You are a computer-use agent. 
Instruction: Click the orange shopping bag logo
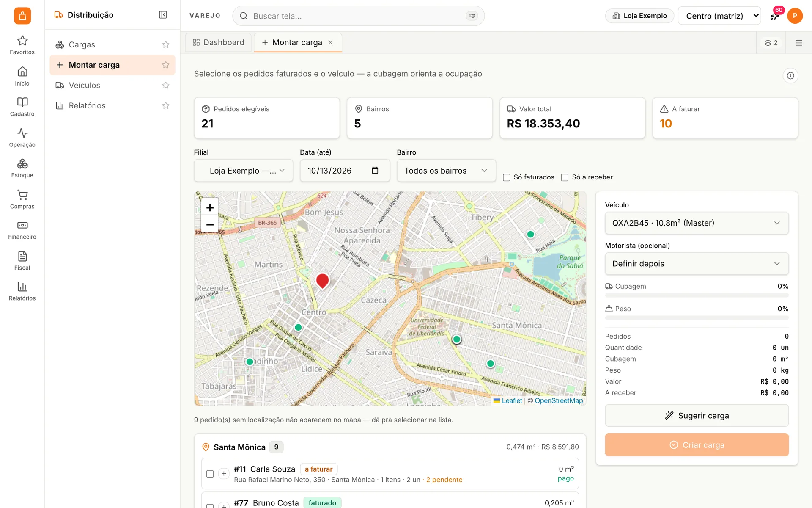pos(22,16)
